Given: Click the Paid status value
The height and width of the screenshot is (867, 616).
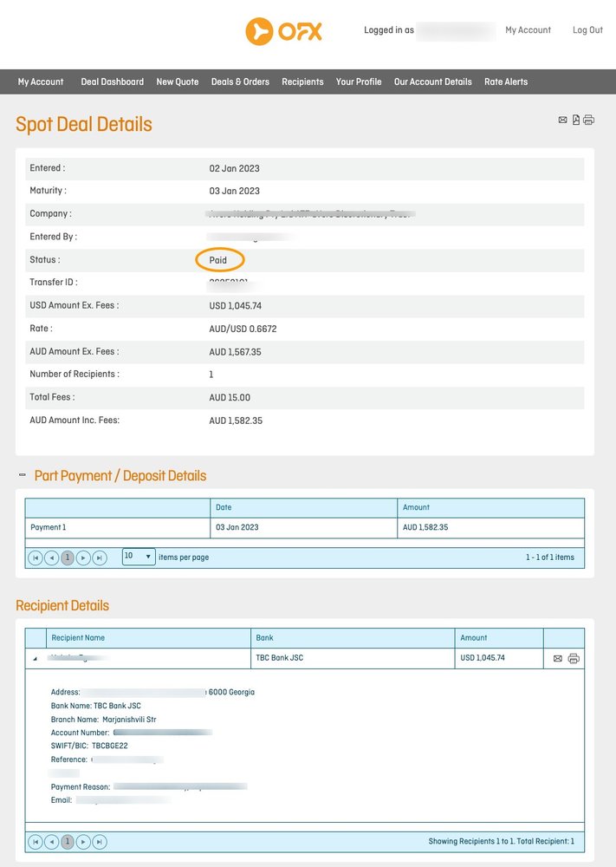Looking at the screenshot, I should click(x=217, y=260).
